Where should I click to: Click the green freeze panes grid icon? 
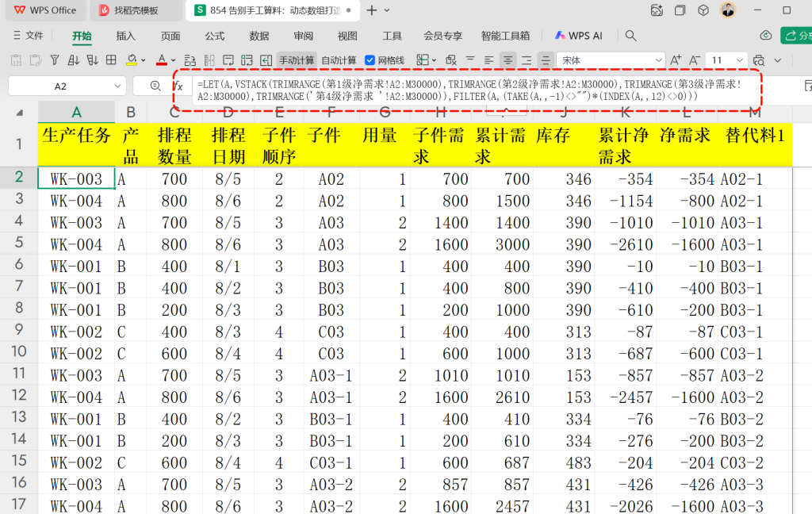423,60
